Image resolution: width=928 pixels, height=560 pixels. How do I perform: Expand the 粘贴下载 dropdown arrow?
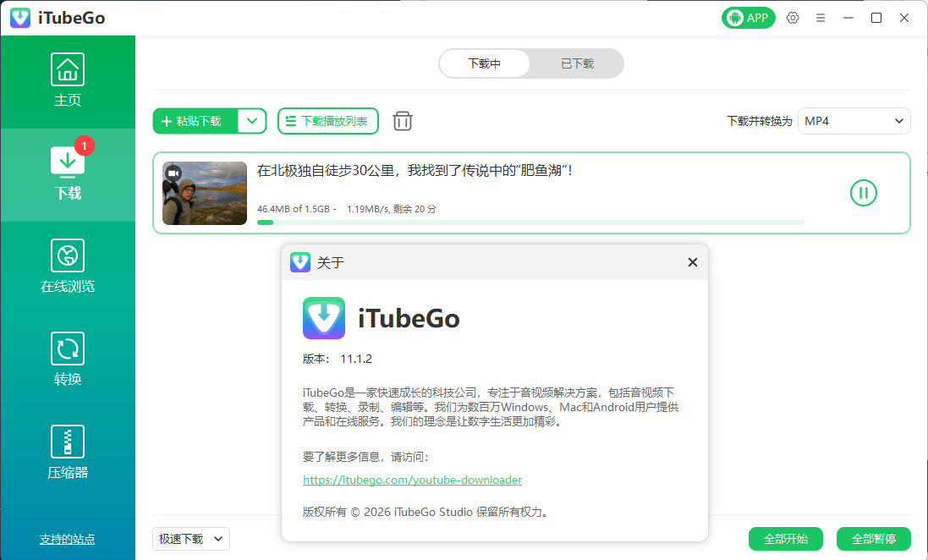[x=252, y=121]
